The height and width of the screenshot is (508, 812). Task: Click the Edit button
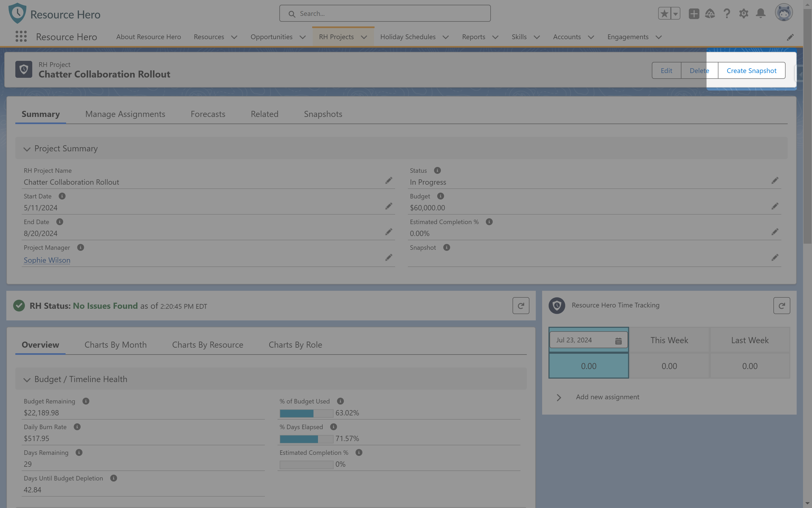point(666,71)
